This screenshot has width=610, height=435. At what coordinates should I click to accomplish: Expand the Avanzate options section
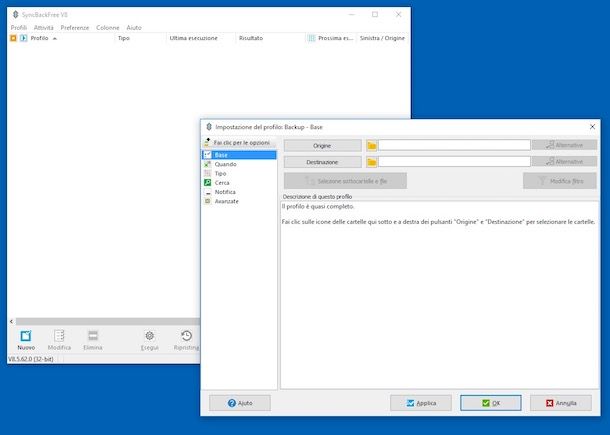(x=227, y=201)
